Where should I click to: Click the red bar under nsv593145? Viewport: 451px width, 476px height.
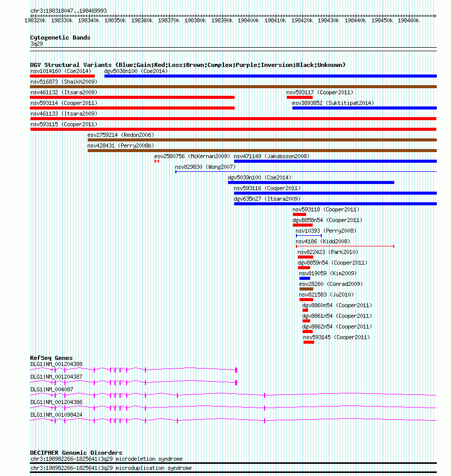pos(309,342)
